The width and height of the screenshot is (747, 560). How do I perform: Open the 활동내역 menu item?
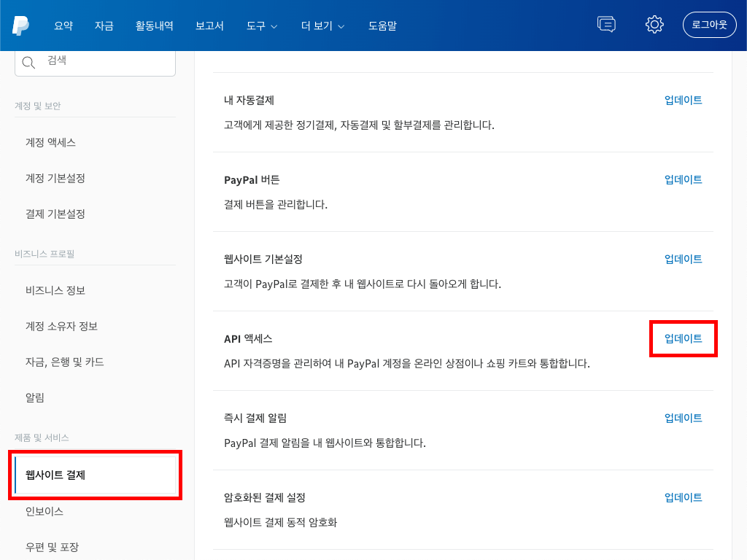pos(155,26)
